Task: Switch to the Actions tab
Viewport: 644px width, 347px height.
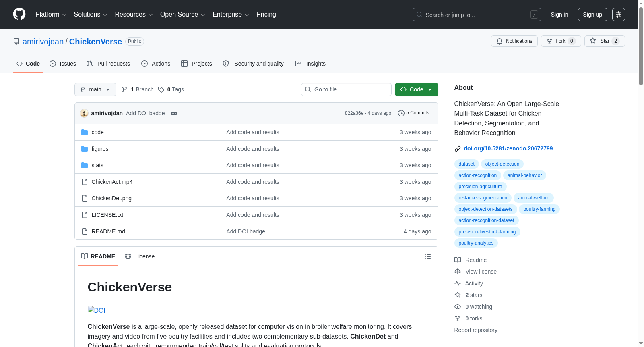Action: (156, 64)
